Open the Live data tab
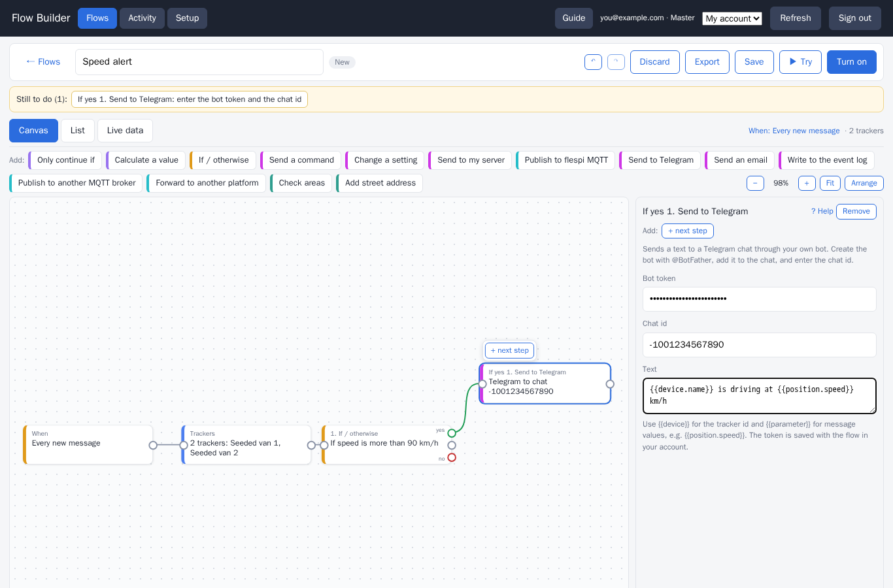This screenshot has height=588, width=893. pyautogui.click(x=125, y=131)
